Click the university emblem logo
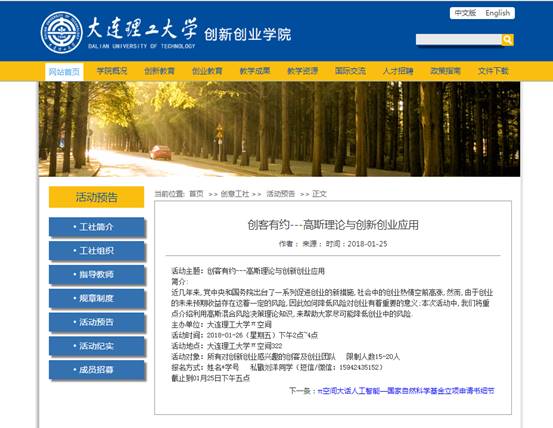 [x=61, y=32]
